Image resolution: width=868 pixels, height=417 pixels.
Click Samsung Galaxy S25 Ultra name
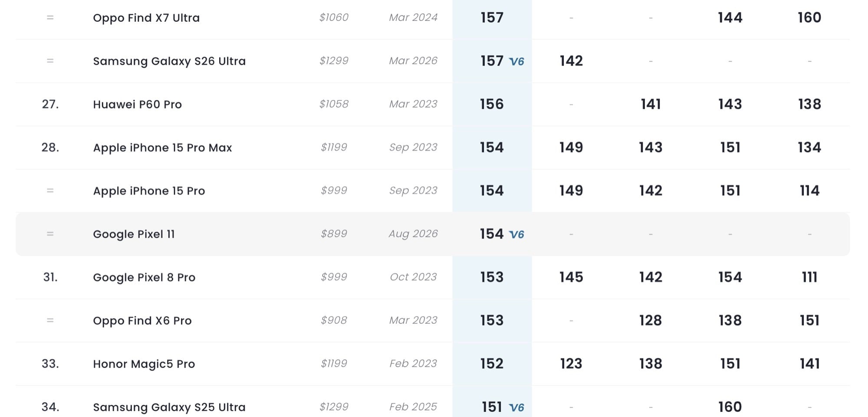pos(169,407)
